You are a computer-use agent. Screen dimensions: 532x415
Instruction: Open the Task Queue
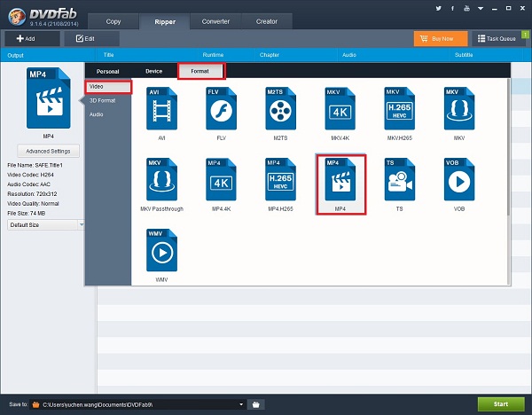[497, 38]
